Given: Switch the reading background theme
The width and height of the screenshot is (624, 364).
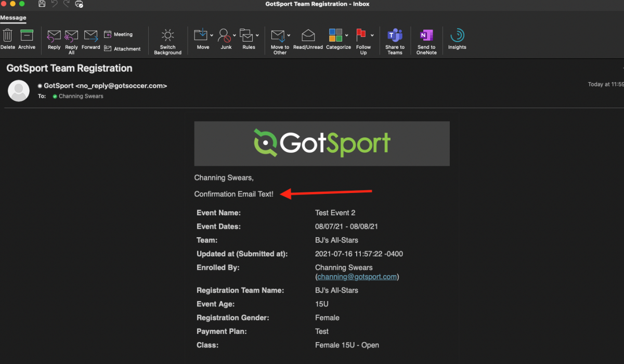Looking at the screenshot, I should coord(167,40).
